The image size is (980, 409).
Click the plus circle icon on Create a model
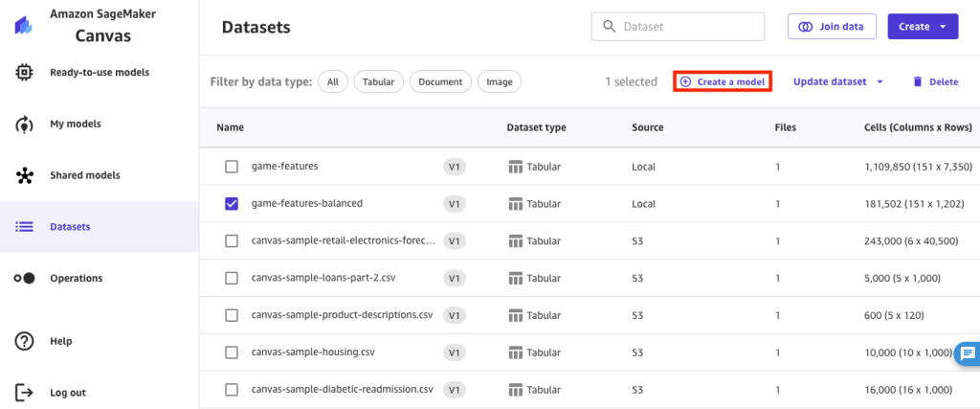685,82
